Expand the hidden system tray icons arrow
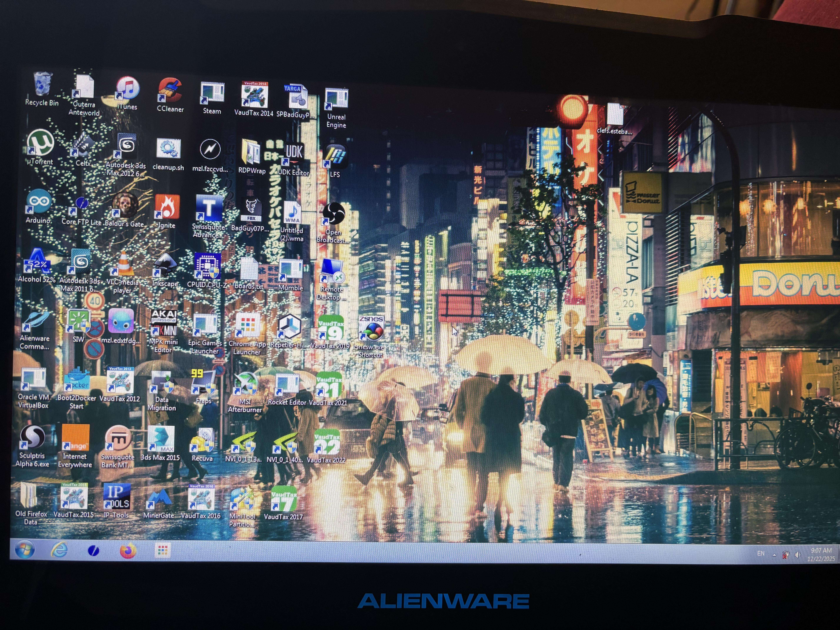 [774, 555]
